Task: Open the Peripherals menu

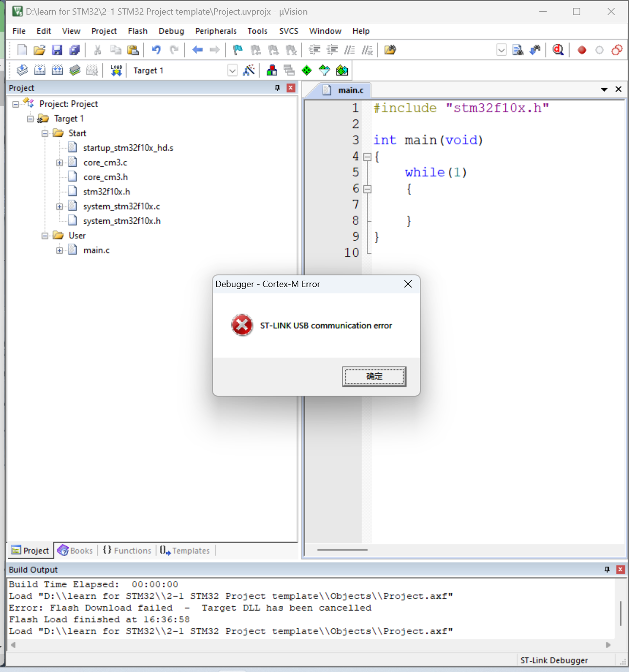Action: click(216, 31)
